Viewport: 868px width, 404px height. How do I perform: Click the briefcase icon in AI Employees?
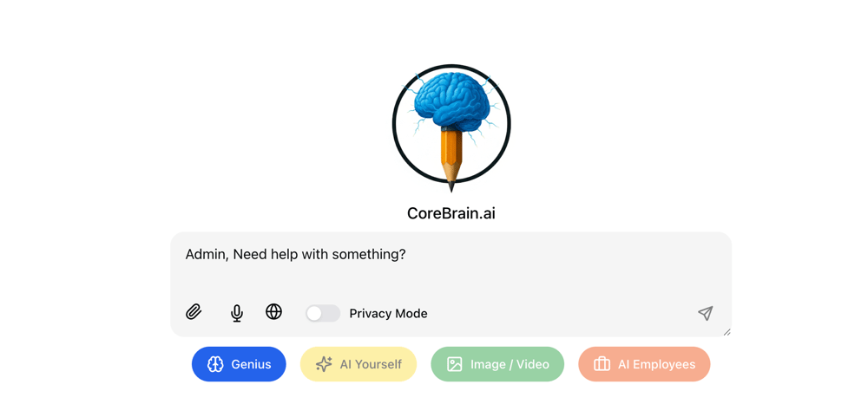coord(602,364)
